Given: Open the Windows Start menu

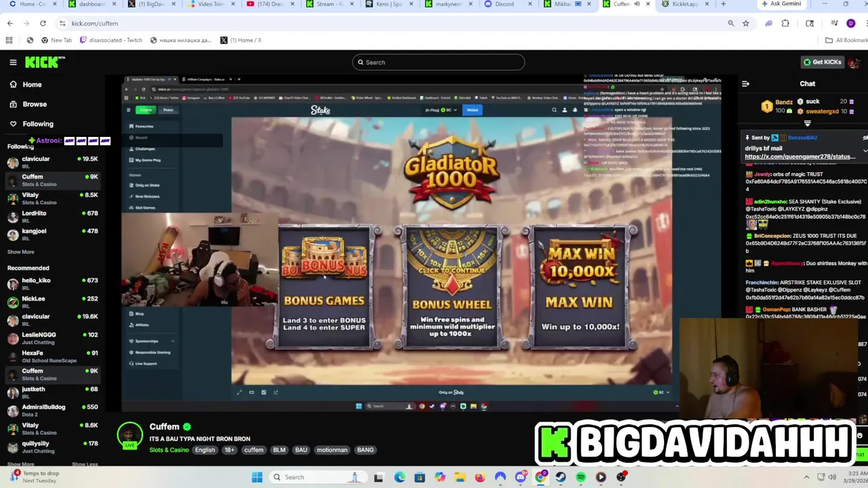Looking at the screenshot, I should coord(257,477).
